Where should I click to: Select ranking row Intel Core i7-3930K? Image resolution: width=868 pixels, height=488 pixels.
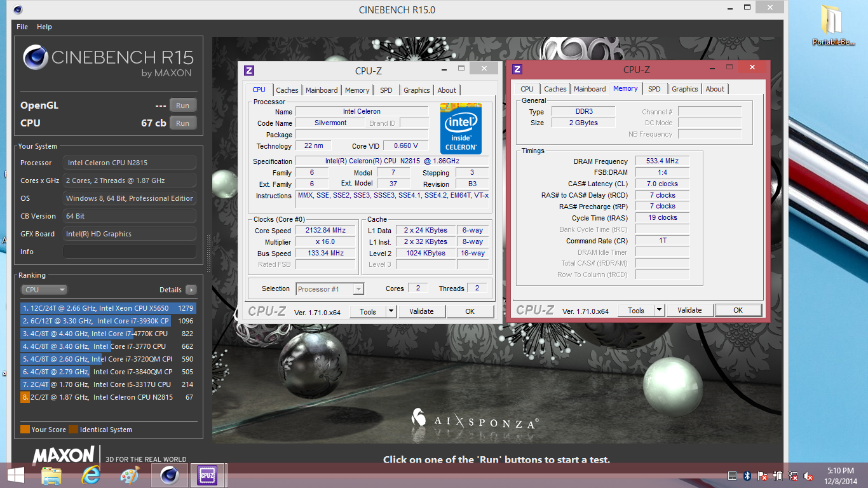[108, 321]
